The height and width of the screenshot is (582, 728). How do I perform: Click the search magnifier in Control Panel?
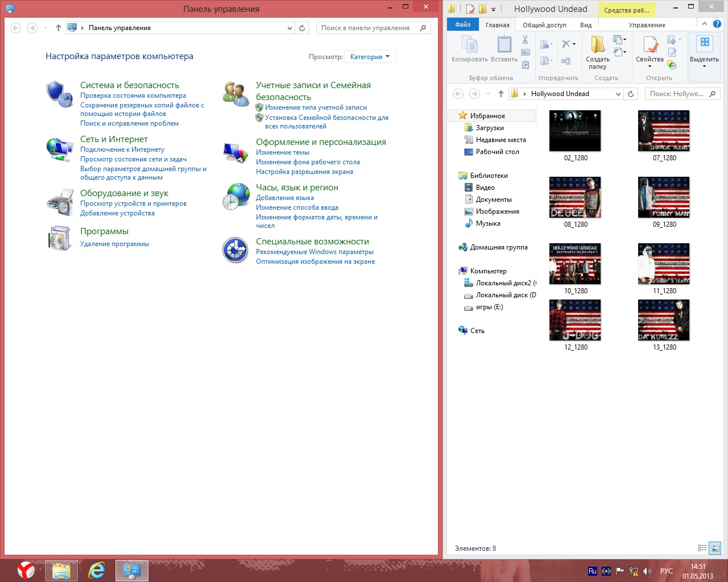423,28
